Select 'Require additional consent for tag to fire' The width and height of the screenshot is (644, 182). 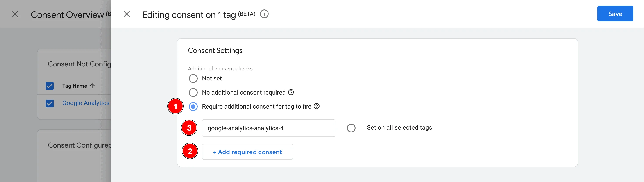193,107
